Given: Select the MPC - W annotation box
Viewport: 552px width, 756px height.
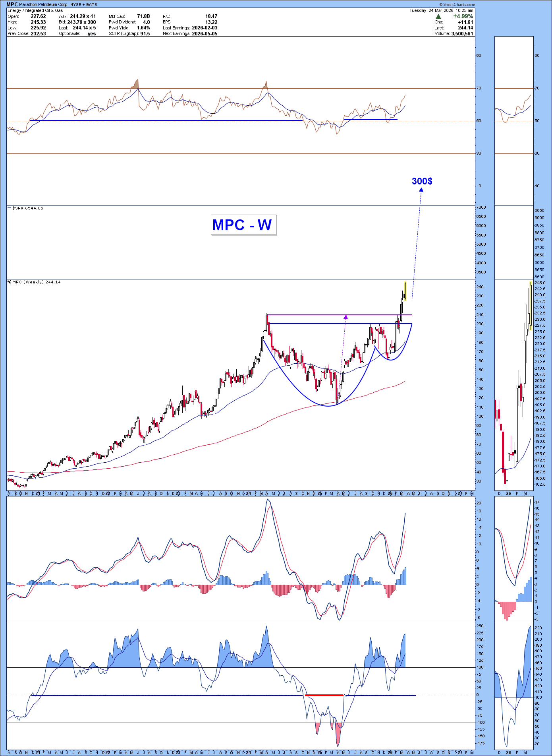Looking at the screenshot, I should tap(243, 225).
